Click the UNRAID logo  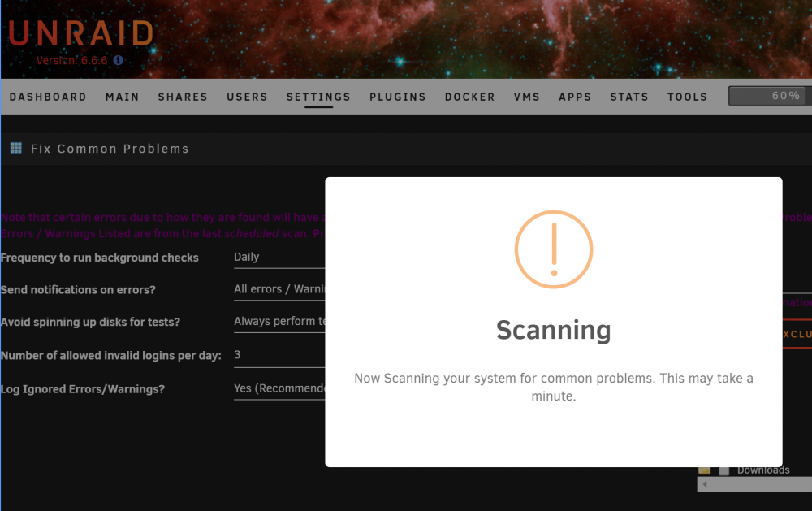pos(80,33)
